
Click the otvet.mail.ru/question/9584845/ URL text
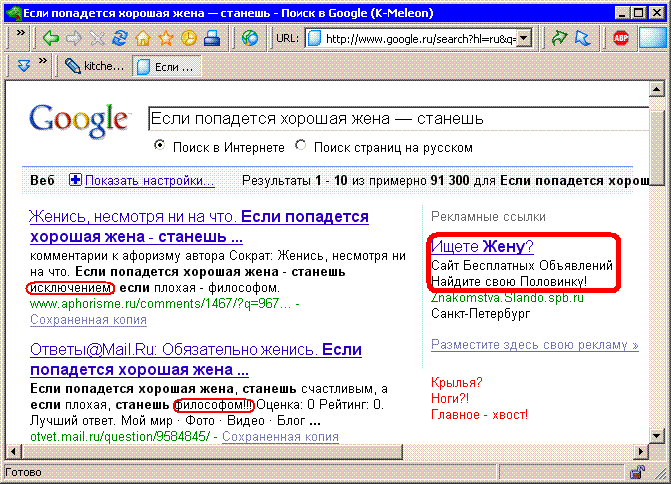point(120,436)
